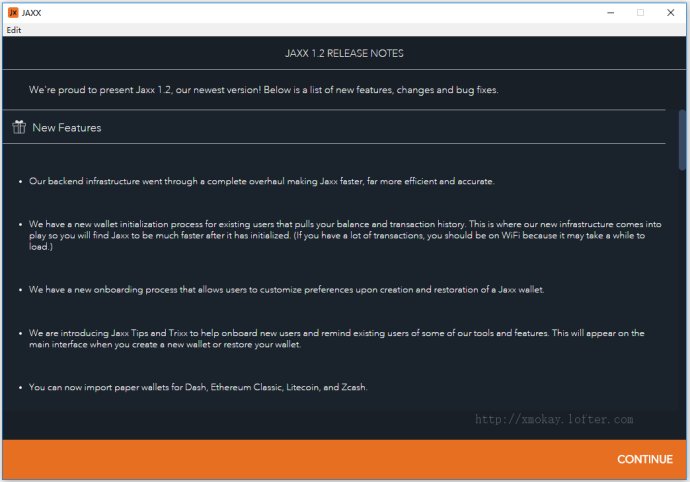
Task: Click the JAXX app logo in title bar
Action: pyautogui.click(x=13, y=12)
